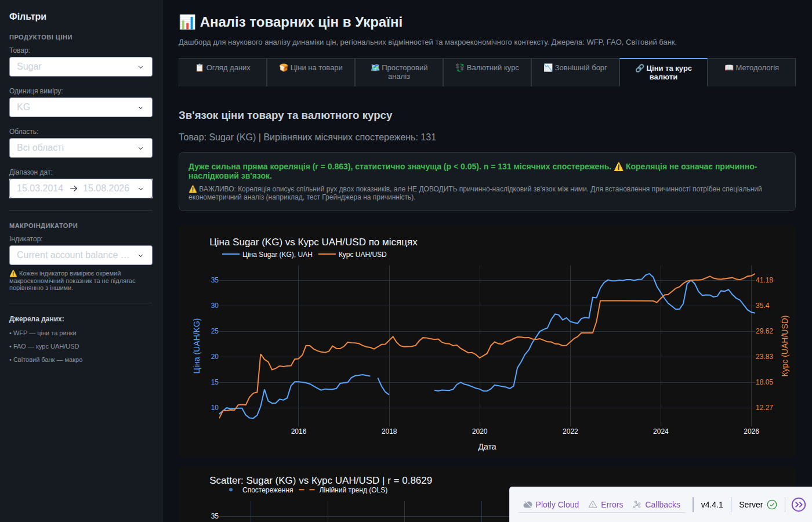Click the Scatter chart title with r = 0.8629
This screenshot has width=812, height=522.
[x=321, y=481]
